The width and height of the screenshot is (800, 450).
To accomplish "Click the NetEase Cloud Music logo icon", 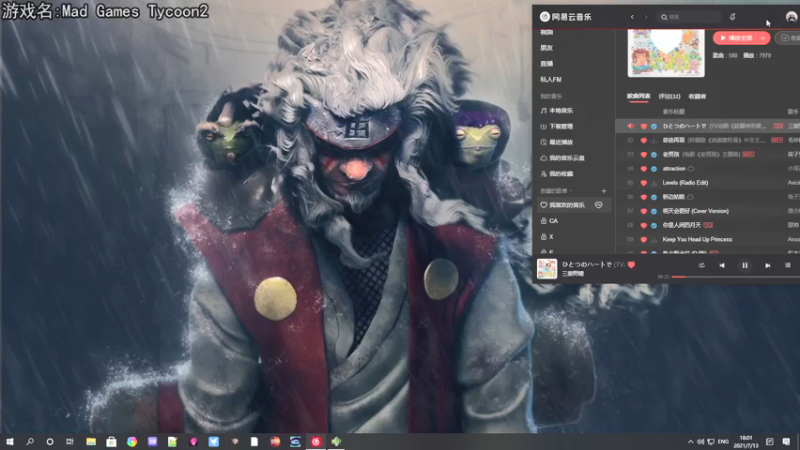I will (x=544, y=17).
